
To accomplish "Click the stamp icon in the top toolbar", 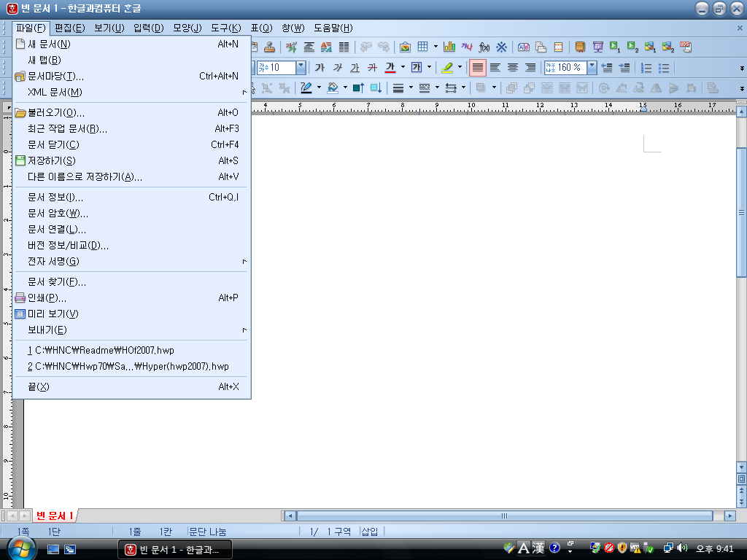I will [270, 47].
